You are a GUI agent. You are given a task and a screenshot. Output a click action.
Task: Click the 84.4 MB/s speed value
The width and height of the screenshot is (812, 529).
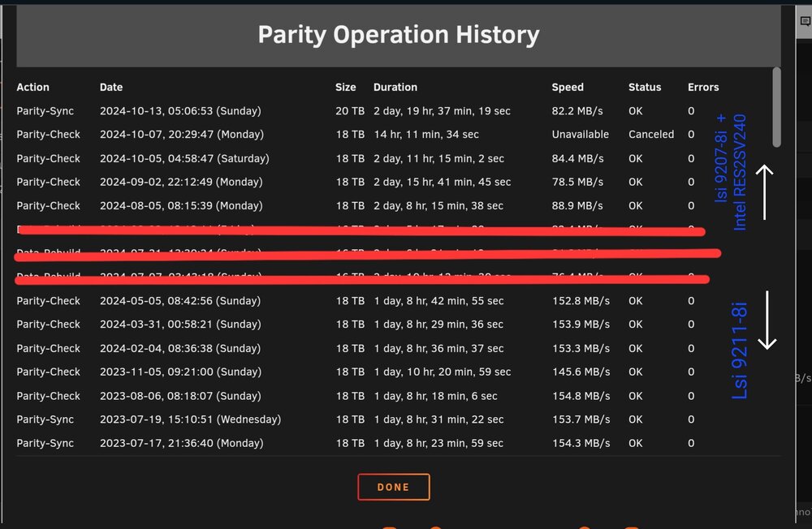click(x=578, y=158)
